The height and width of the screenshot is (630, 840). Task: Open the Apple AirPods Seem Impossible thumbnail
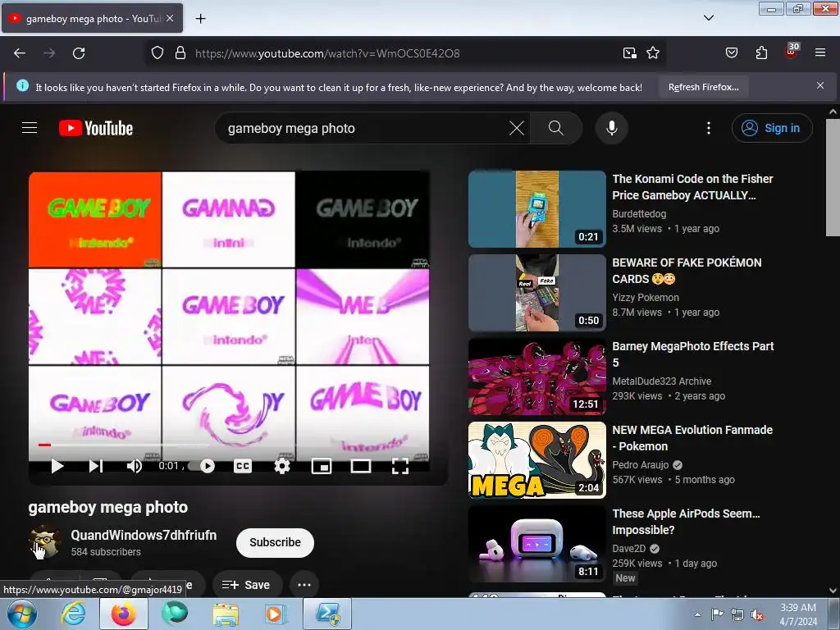[536, 543]
